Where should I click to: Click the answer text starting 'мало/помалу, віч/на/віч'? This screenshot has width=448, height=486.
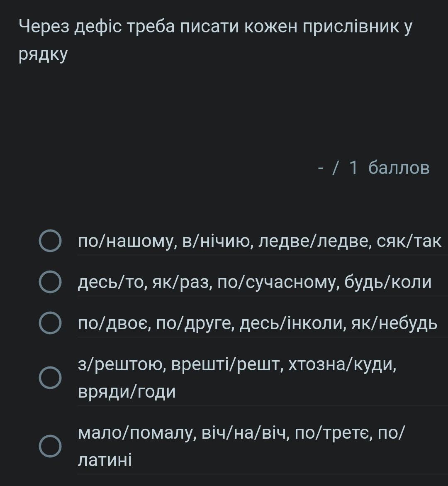241,446
